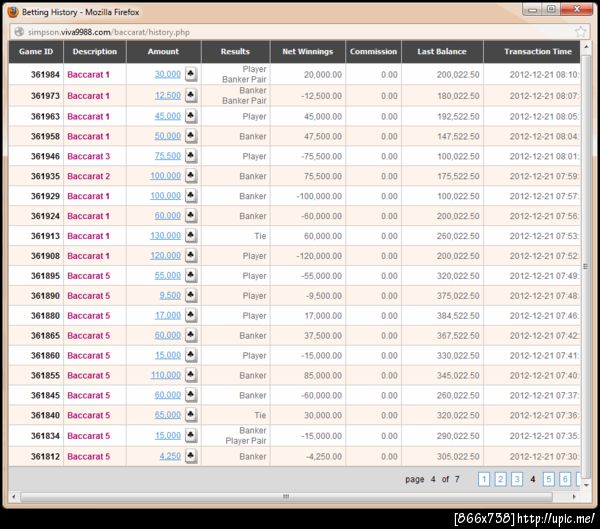Select Baccarat 2 description for game 361935
Image resolution: width=600 pixels, height=529 pixels.
tap(88, 176)
